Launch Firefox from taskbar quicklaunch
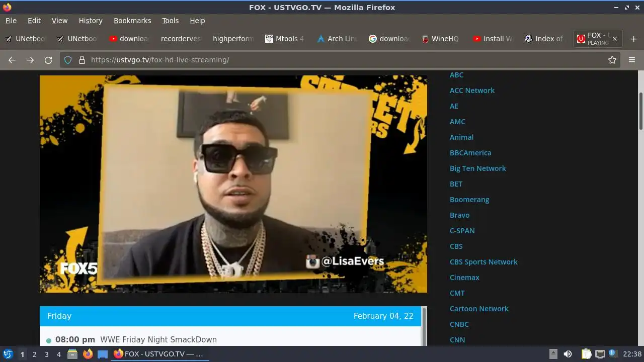 click(x=88, y=354)
